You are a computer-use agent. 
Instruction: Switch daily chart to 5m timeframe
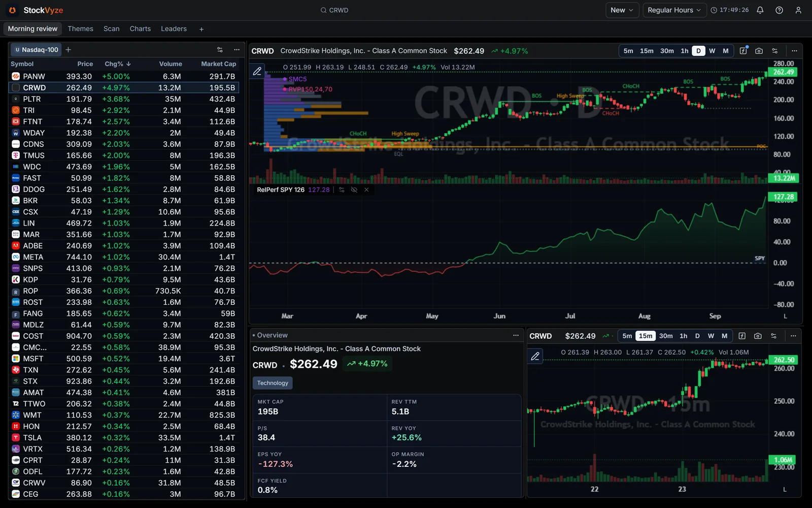pos(628,51)
